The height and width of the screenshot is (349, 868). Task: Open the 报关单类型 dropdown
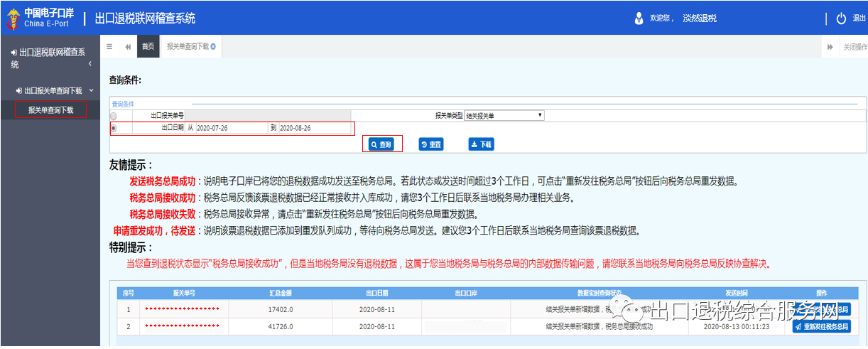point(504,115)
